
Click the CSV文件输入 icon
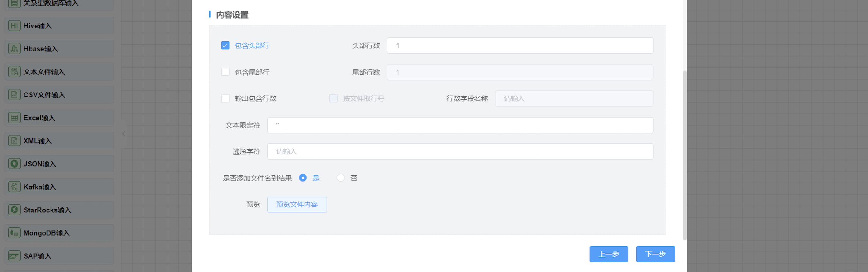coord(14,95)
